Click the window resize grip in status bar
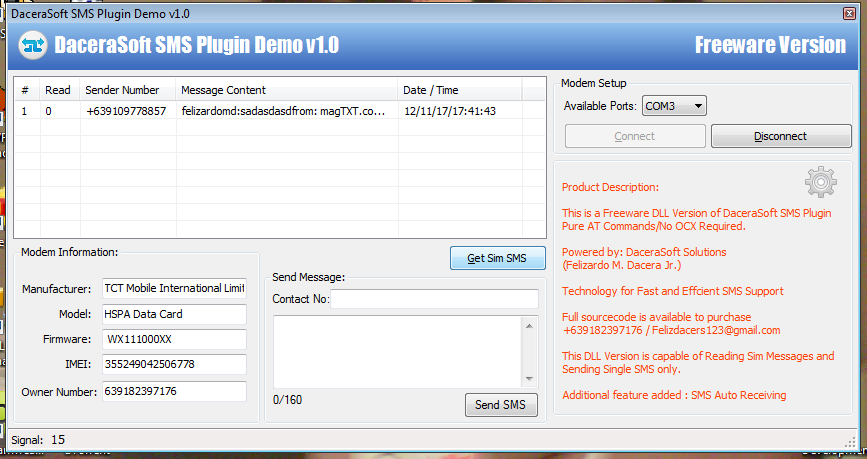 [850, 442]
